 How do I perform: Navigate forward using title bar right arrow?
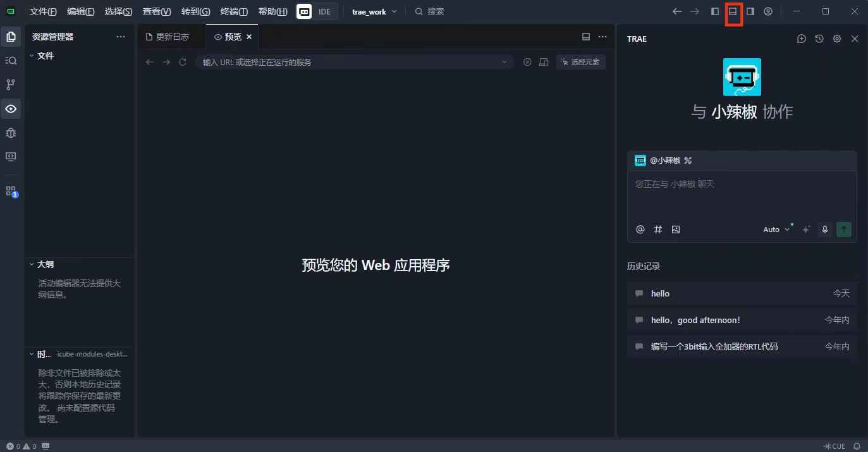[695, 11]
